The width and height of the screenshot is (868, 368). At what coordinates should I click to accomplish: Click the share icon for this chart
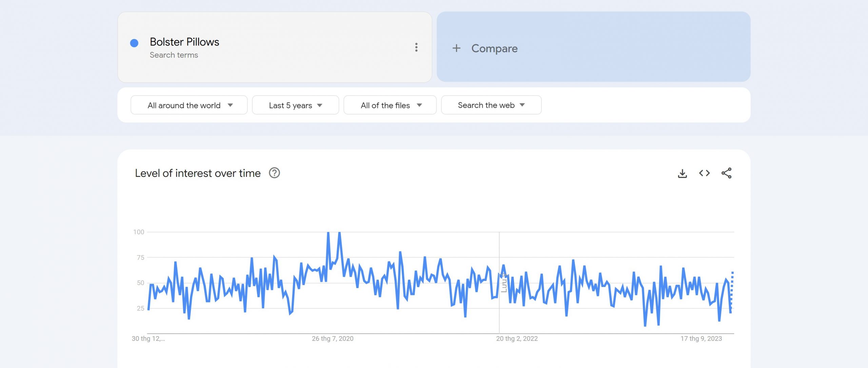pyautogui.click(x=727, y=173)
